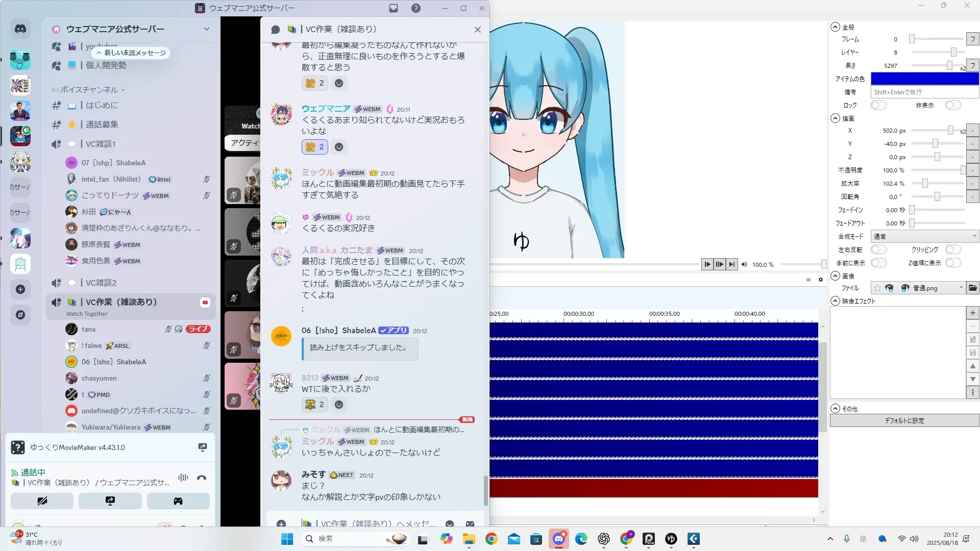
Task: Open the VC雑談2 voice channel
Action: coord(101,283)
